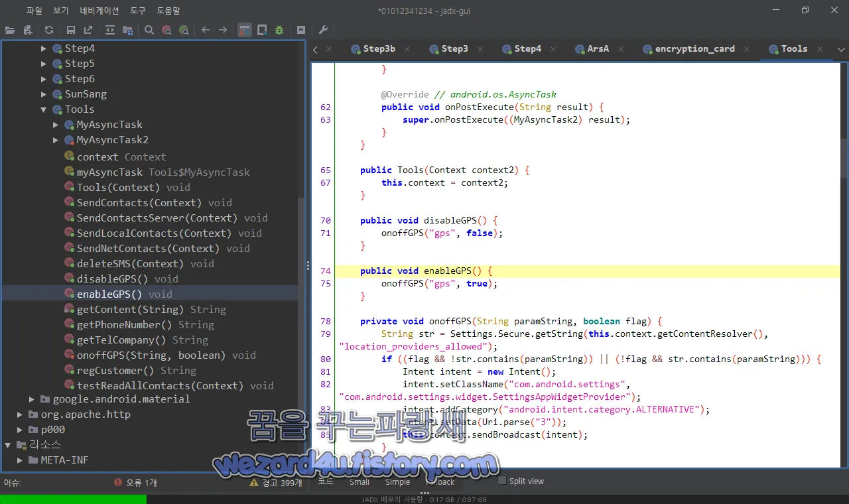This screenshot has height=504, width=849.
Task: Click the JADX memory usage bar
Action: pos(424,499)
